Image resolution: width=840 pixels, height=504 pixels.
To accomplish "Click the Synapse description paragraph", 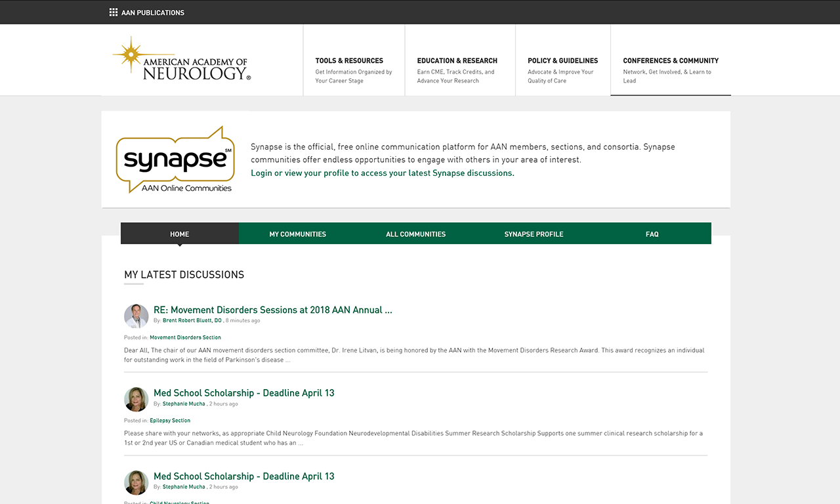I will 463,154.
